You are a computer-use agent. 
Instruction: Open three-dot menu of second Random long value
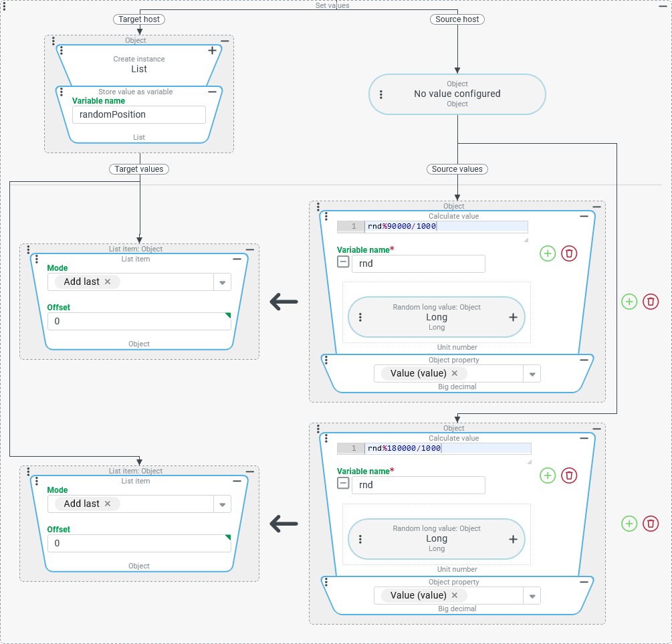pyautogui.click(x=360, y=540)
